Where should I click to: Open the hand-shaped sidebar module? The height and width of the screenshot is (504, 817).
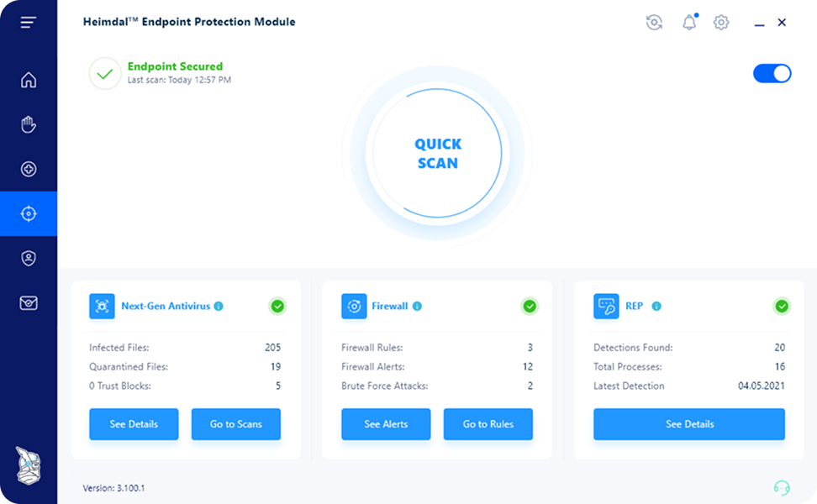[29, 124]
